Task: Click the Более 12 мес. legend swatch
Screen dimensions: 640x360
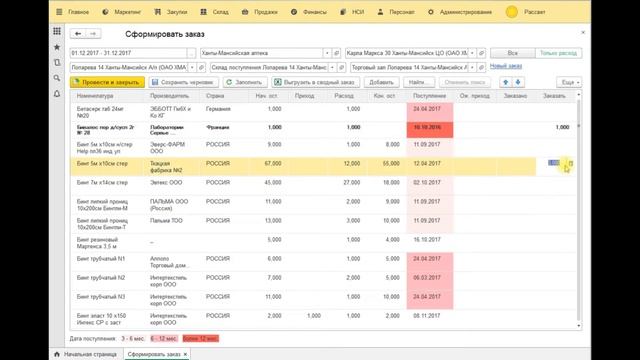Action: 201,339
